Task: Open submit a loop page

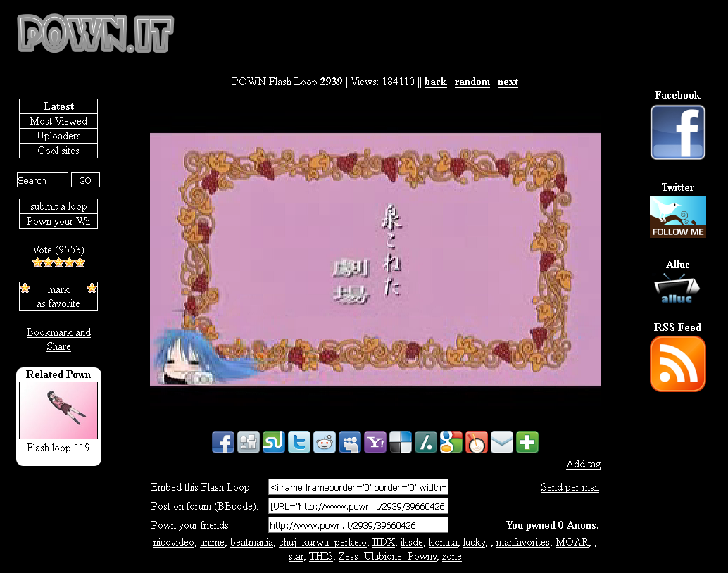Action: pos(58,206)
